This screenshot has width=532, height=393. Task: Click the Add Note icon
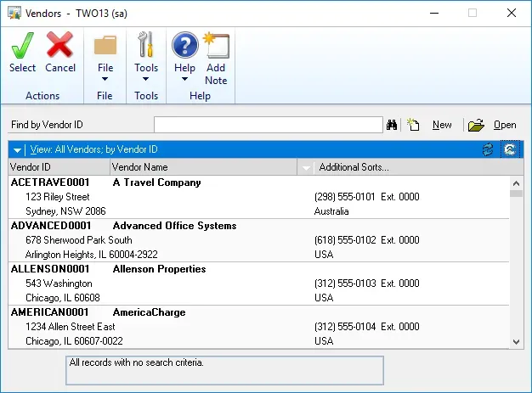pyautogui.click(x=216, y=45)
